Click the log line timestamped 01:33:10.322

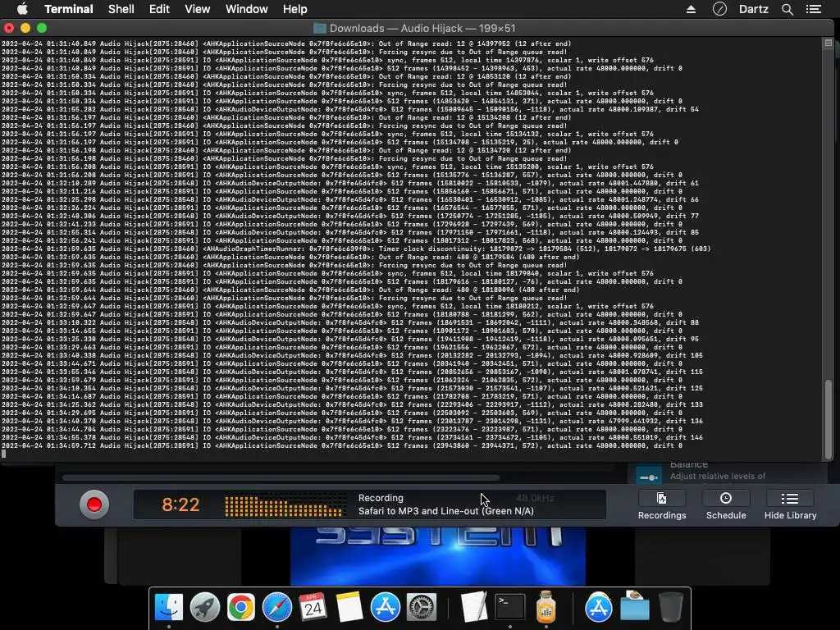point(349,322)
